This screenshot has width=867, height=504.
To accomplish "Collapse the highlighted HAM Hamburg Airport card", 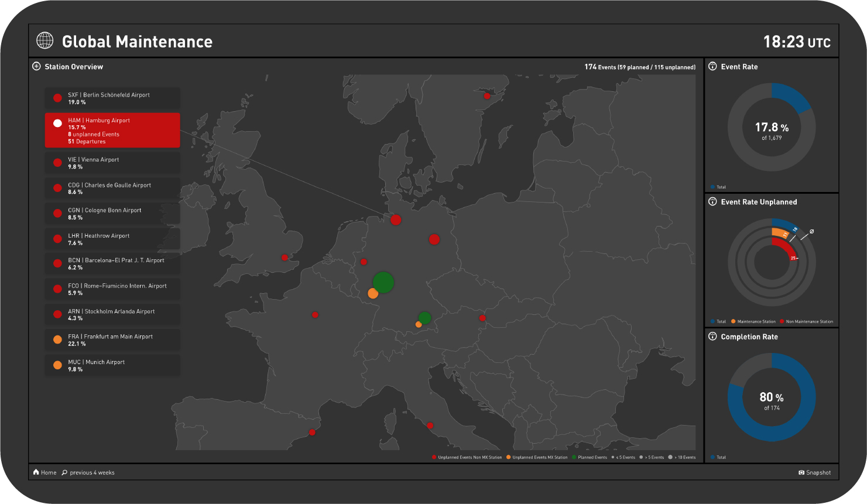I will (112, 131).
